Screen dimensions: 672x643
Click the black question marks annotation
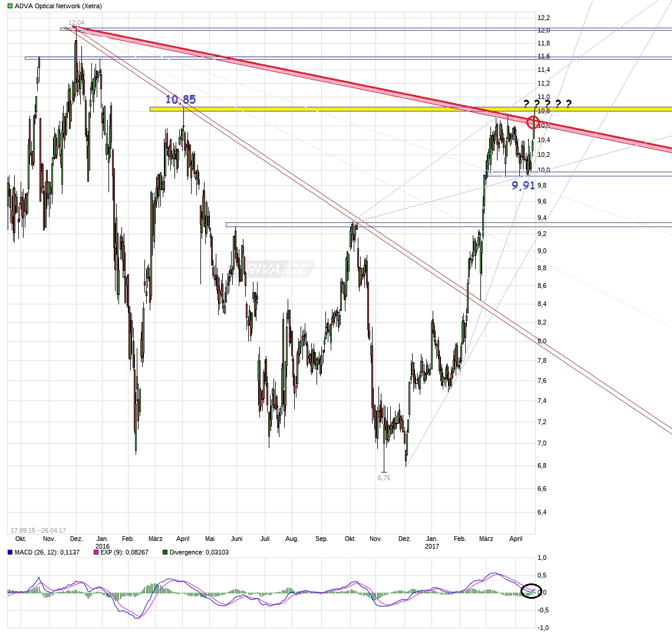(547, 104)
